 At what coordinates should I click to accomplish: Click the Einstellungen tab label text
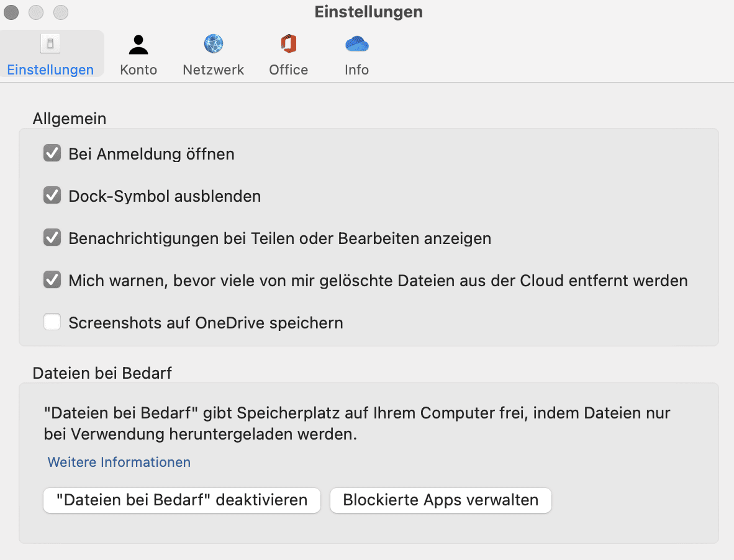click(x=50, y=70)
